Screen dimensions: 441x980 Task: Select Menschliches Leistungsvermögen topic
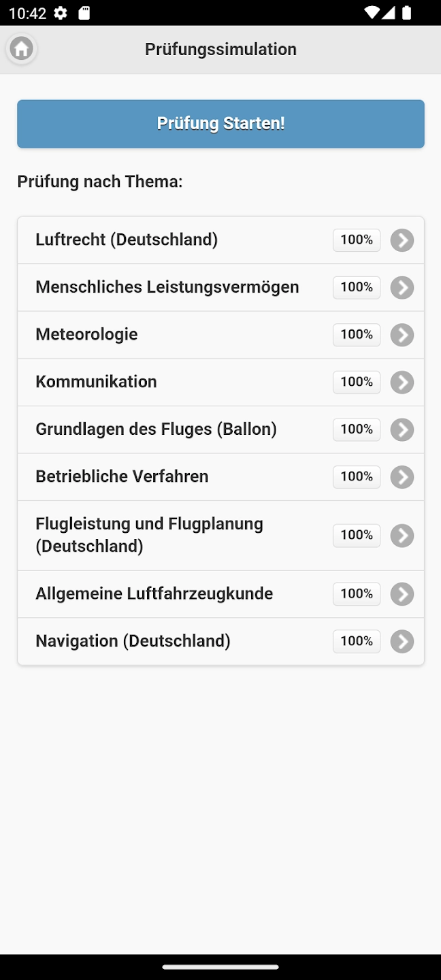[x=167, y=287]
